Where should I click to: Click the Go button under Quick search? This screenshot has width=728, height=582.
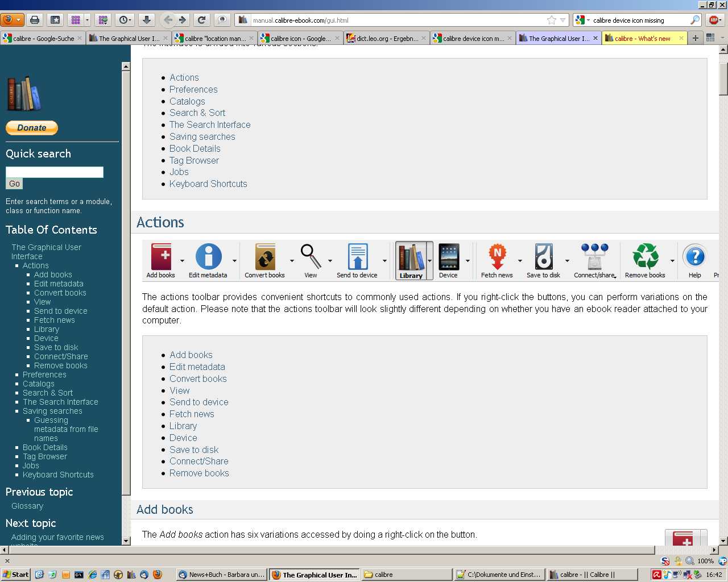point(14,184)
